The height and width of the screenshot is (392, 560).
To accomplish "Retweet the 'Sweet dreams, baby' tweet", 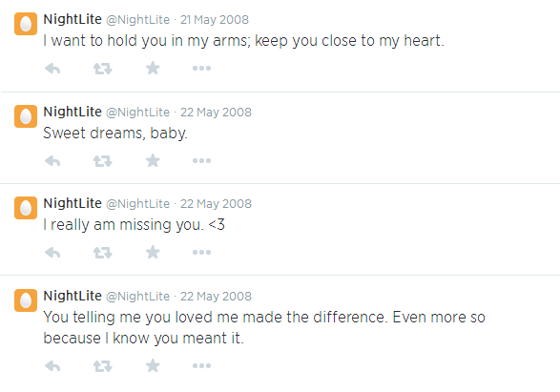I will point(102,160).
